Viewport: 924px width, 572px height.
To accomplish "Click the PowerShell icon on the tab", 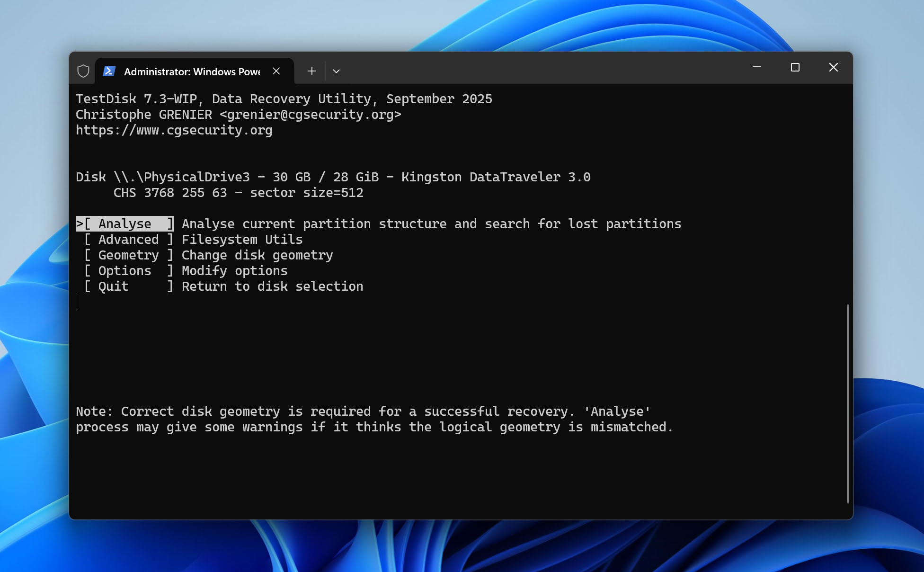I will point(109,71).
